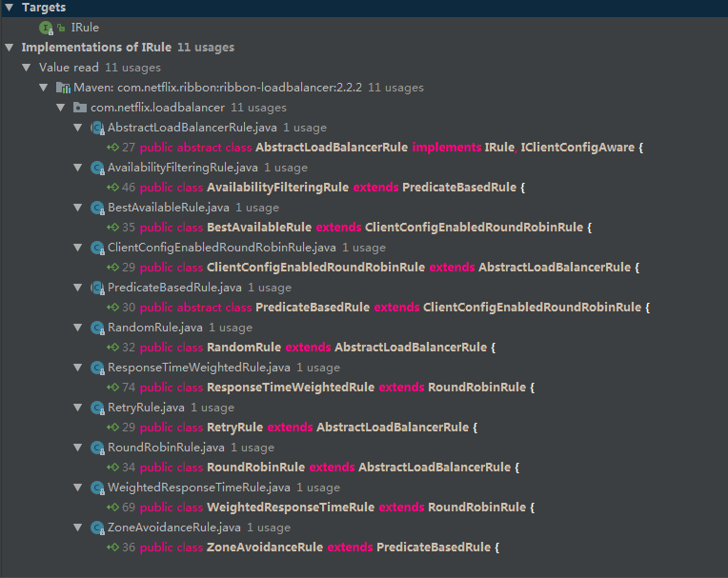Click usage icon on line 32

point(112,347)
